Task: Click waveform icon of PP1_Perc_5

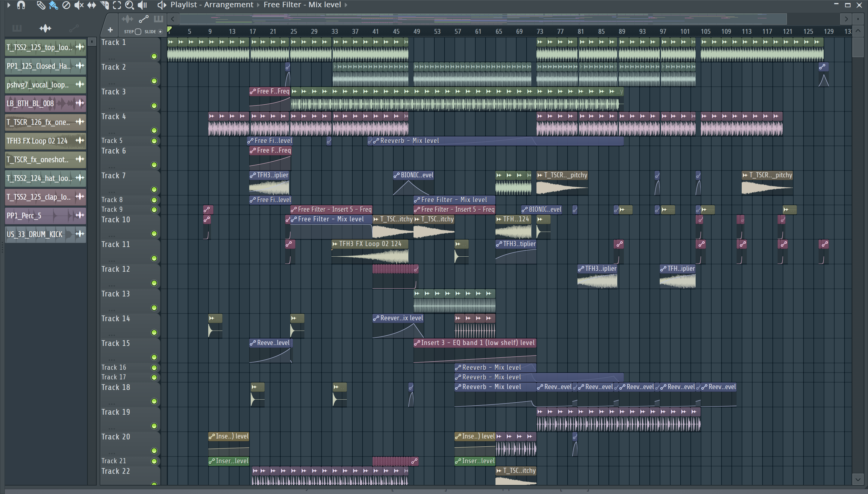Action: tap(80, 215)
